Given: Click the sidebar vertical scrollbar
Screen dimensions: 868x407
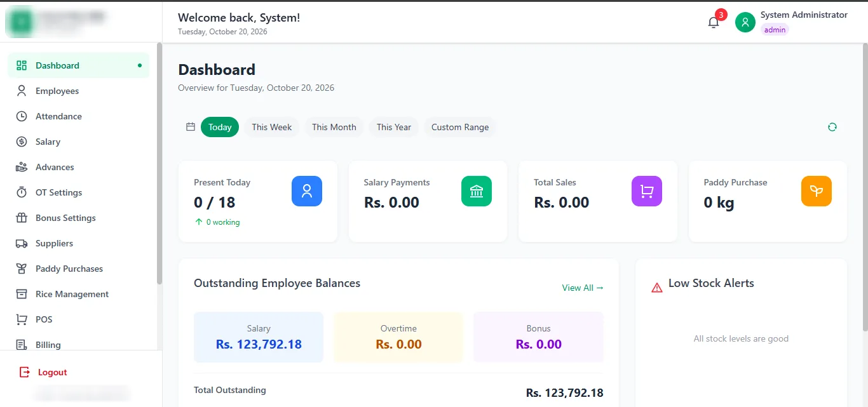Looking at the screenshot, I should pyautogui.click(x=159, y=163).
